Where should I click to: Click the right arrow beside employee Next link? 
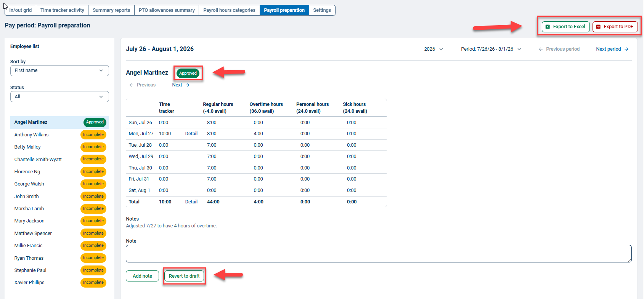(188, 85)
